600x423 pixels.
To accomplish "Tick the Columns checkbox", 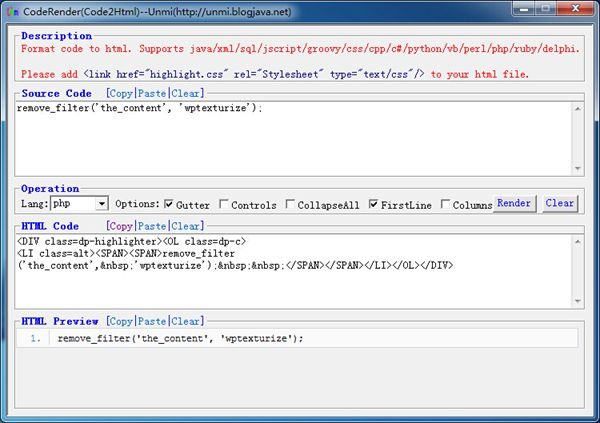I will (446, 205).
